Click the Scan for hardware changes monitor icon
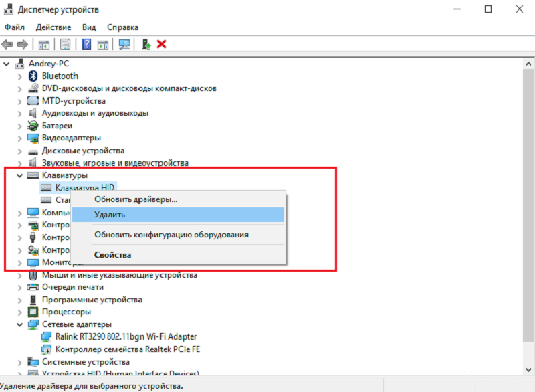This screenshot has height=392, width=535. pyautogui.click(x=124, y=44)
